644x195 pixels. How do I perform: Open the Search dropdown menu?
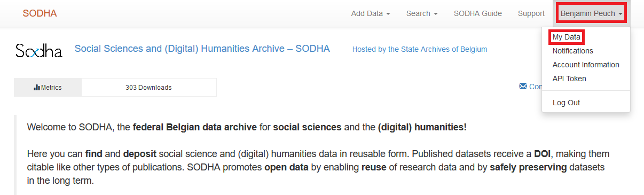[422, 13]
